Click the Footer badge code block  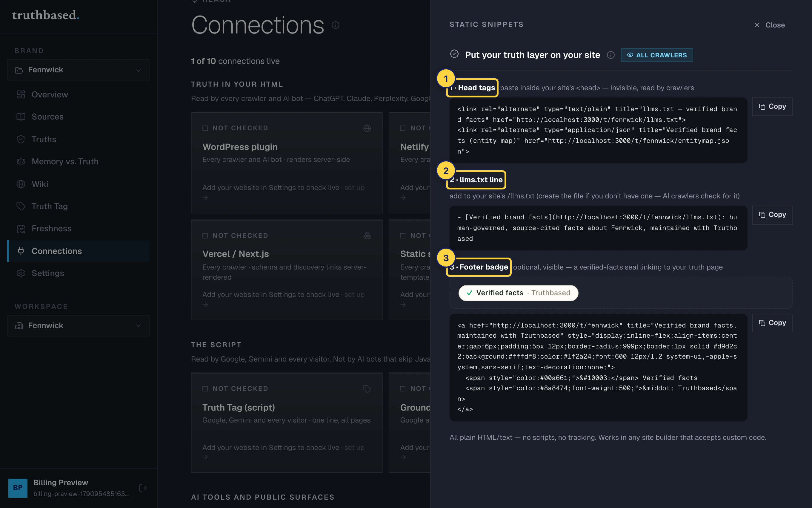(x=598, y=368)
